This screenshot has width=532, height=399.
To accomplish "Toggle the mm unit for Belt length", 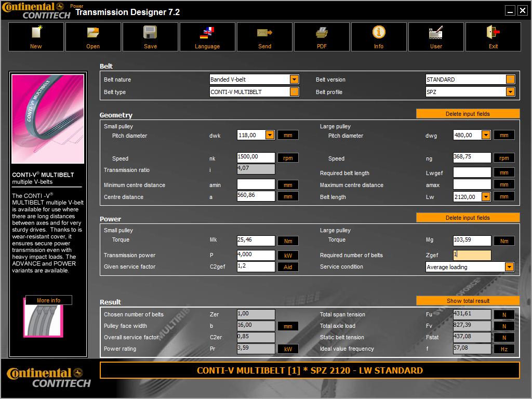I will coord(504,196).
